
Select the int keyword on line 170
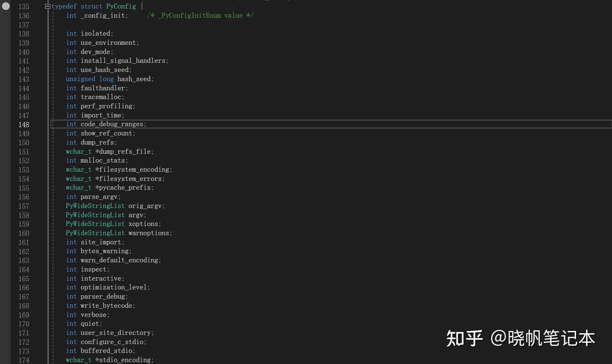[71, 323]
